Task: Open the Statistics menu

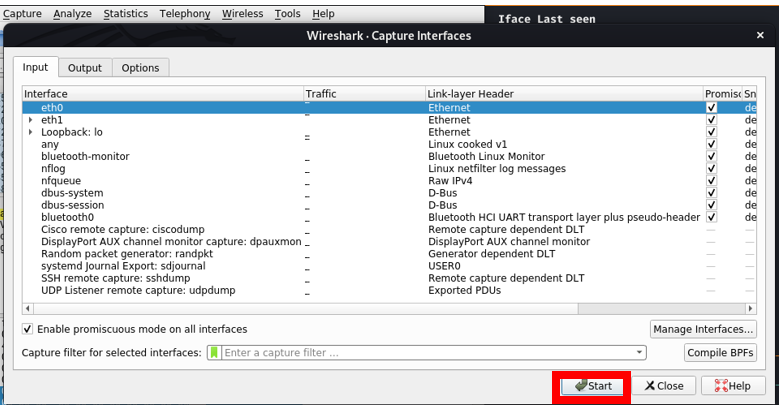Action: (x=126, y=14)
